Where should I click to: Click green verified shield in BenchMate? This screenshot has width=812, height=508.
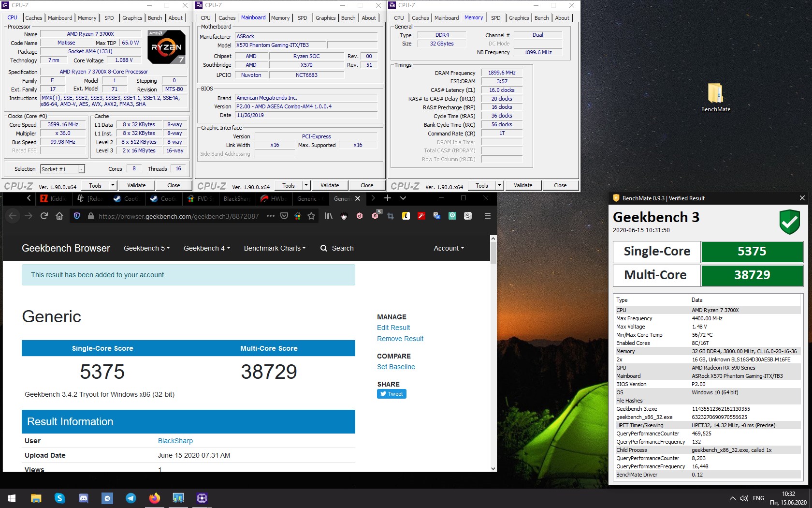pos(789,222)
